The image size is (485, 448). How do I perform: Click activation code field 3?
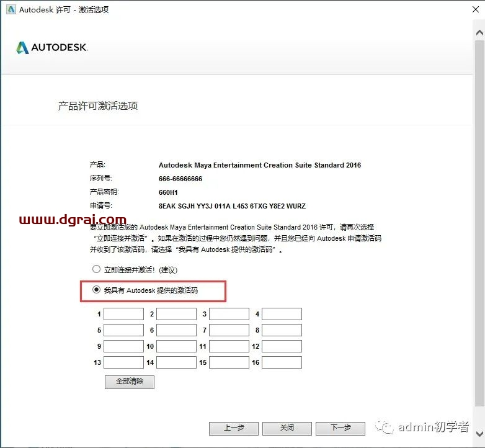tap(229, 314)
